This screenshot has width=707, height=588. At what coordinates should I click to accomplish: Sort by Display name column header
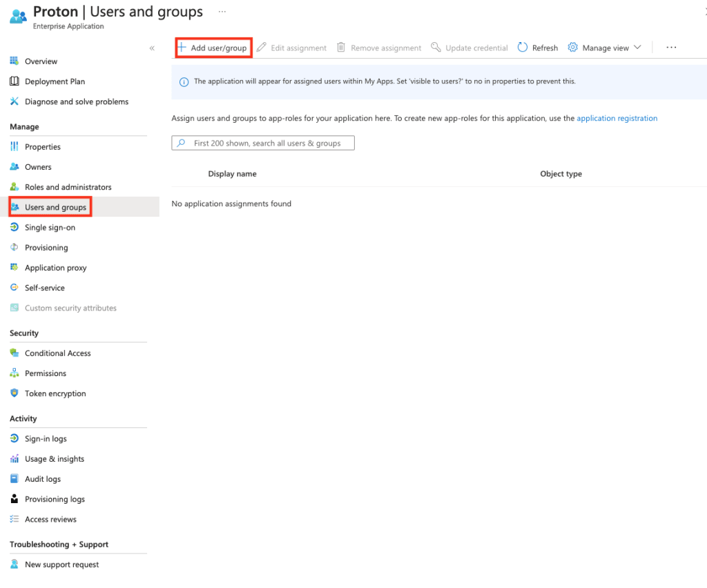(232, 173)
